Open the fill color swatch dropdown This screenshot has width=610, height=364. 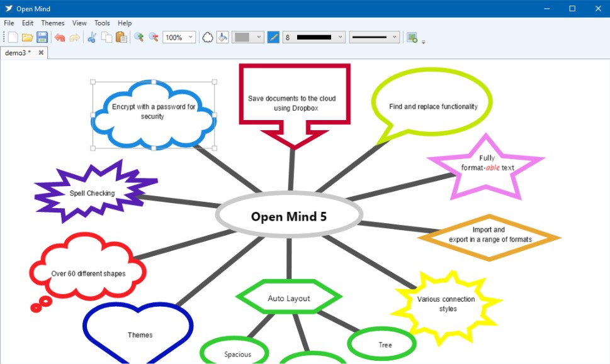pos(258,37)
